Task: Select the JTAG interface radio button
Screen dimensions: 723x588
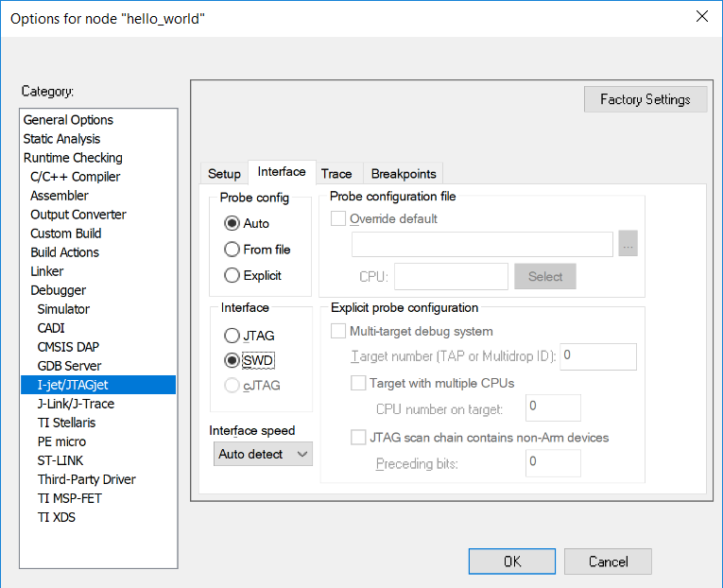Action: pyautogui.click(x=232, y=336)
